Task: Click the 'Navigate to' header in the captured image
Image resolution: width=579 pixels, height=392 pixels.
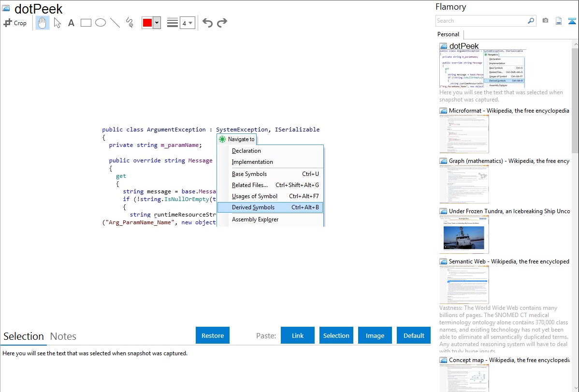Action: point(237,139)
